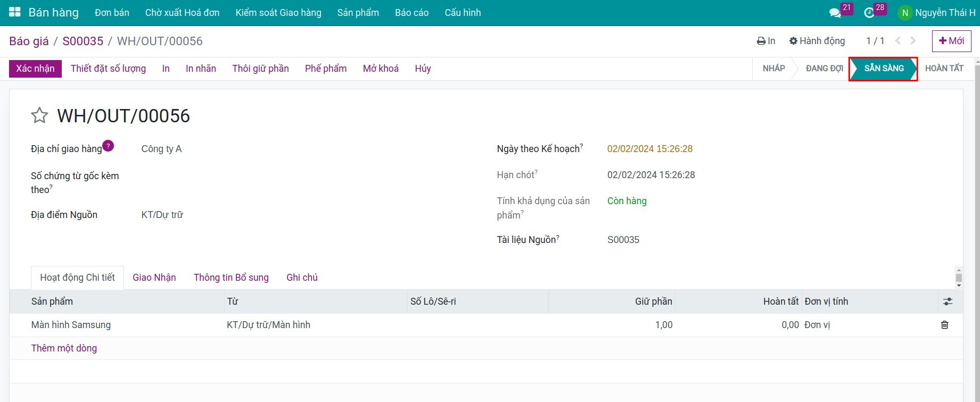Expand the Báo cáo menu
This screenshot has width=980, height=402.
411,13
